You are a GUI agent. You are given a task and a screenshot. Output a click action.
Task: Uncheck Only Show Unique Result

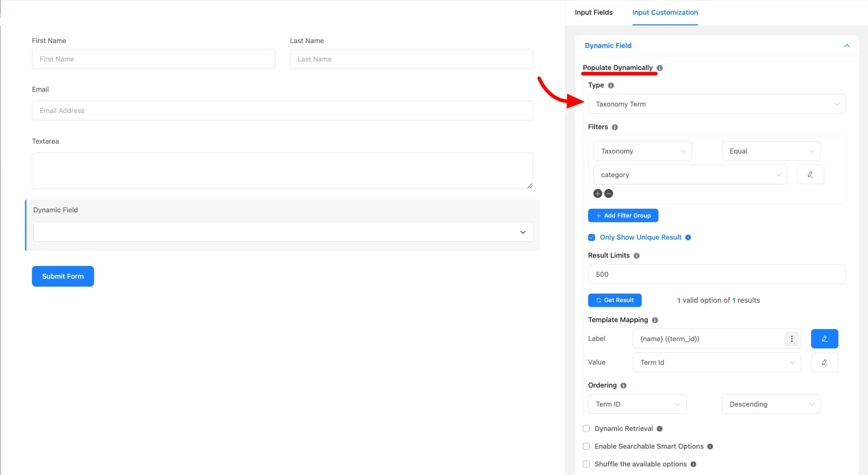[x=591, y=237]
